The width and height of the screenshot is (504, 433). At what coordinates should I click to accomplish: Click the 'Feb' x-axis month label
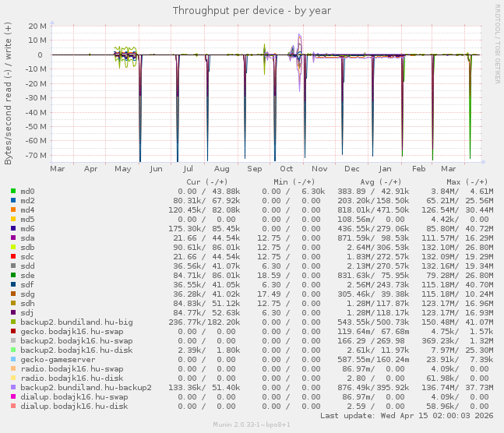(418, 169)
